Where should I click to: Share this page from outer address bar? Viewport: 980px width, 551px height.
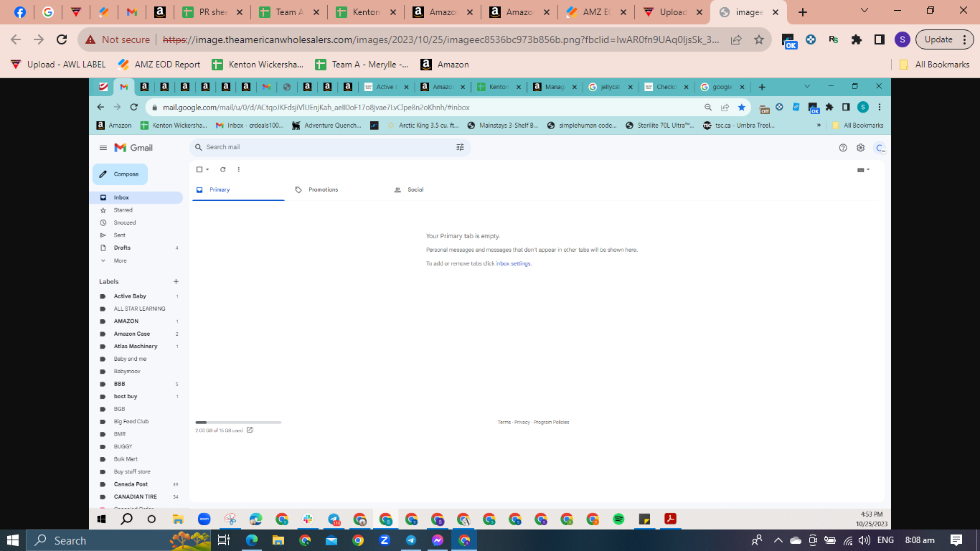(x=736, y=40)
